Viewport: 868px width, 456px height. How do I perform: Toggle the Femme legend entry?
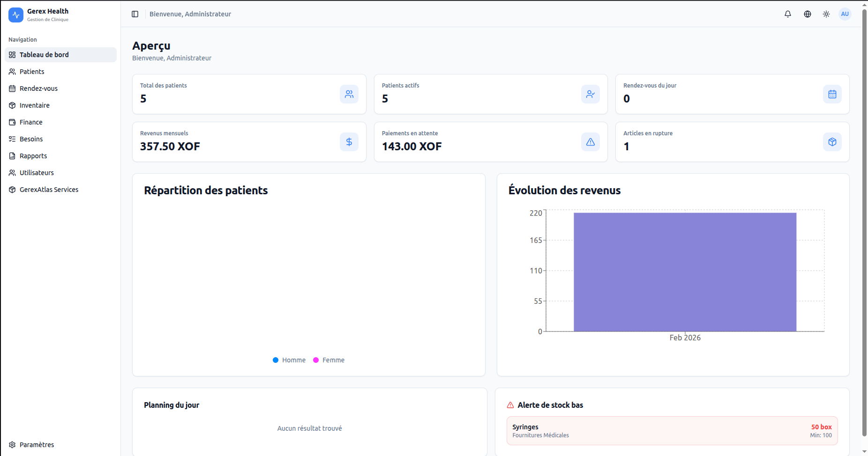pyautogui.click(x=329, y=360)
